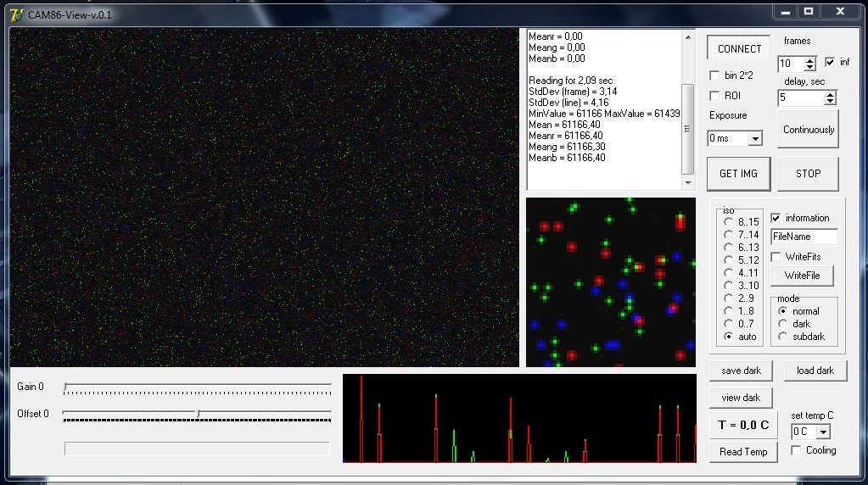Enable the Cooling checkbox

coord(796,450)
